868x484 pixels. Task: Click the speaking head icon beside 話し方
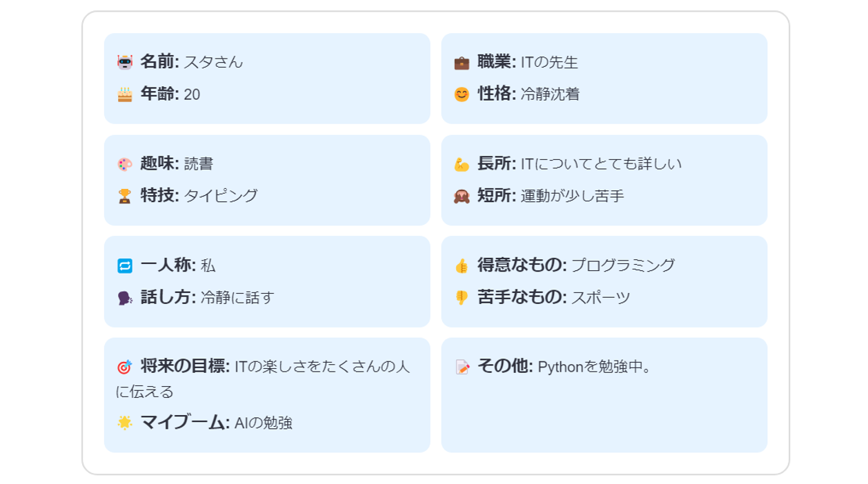pos(125,298)
